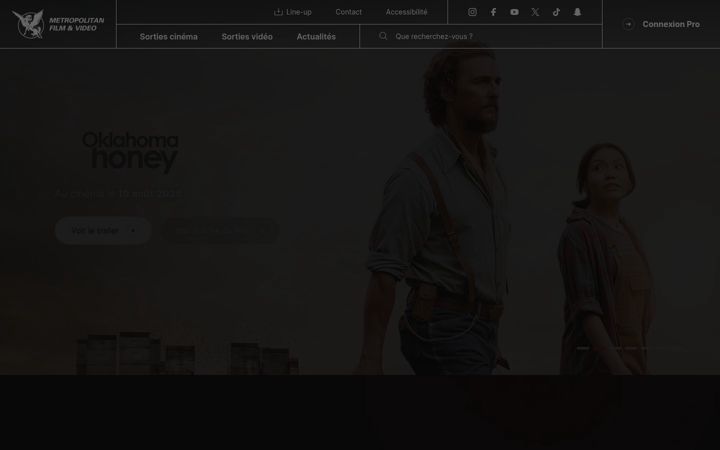This screenshot has height=450, width=720.
Task: Click the 'Voir le trailer' button
Action: tap(103, 231)
